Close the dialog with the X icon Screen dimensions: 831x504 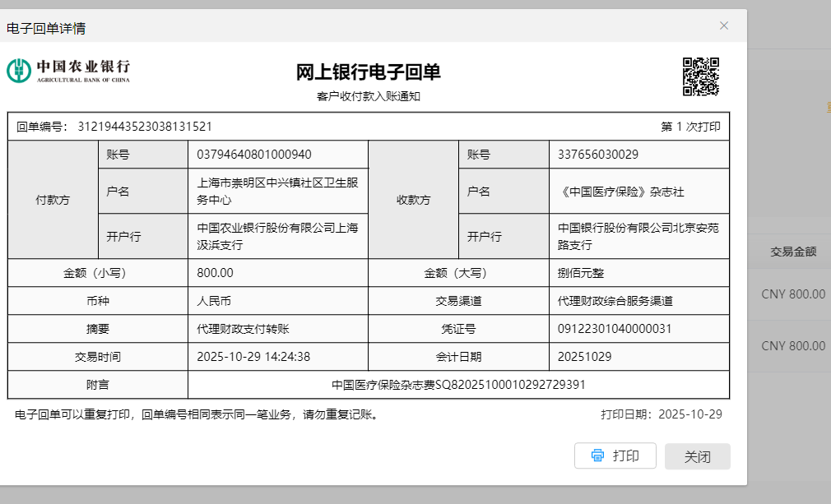click(x=724, y=25)
